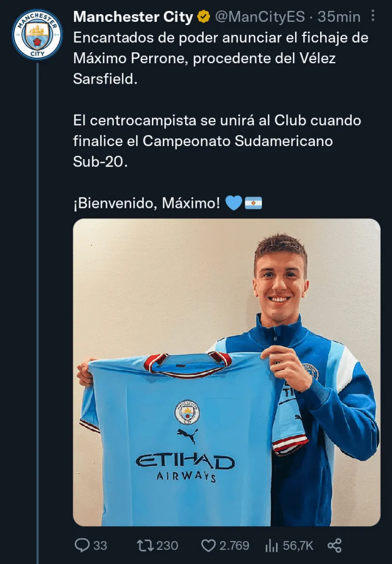Open the tweet's 35min timestamp link
Viewport: 392px width, 564px height.
tap(339, 17)
